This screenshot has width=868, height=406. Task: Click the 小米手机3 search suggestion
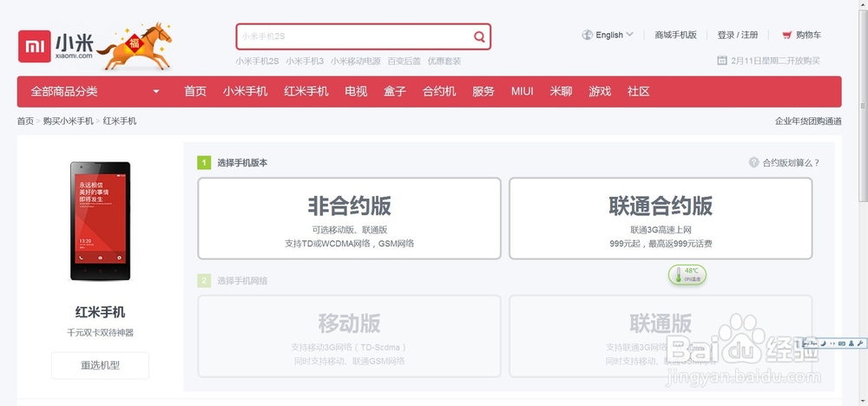305,61
